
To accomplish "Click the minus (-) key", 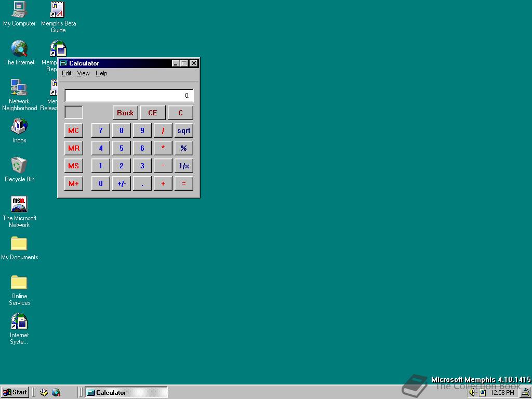I will [x=163, y=166].
